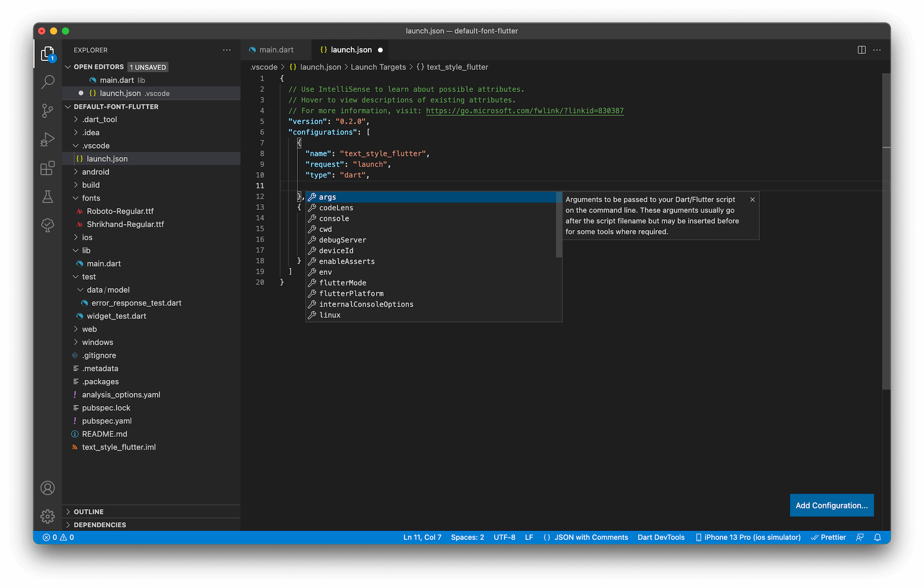The width and height of the screenshot is (924, 588).
Task: Collapse the fonts folder
Action: tap(91, 198)
